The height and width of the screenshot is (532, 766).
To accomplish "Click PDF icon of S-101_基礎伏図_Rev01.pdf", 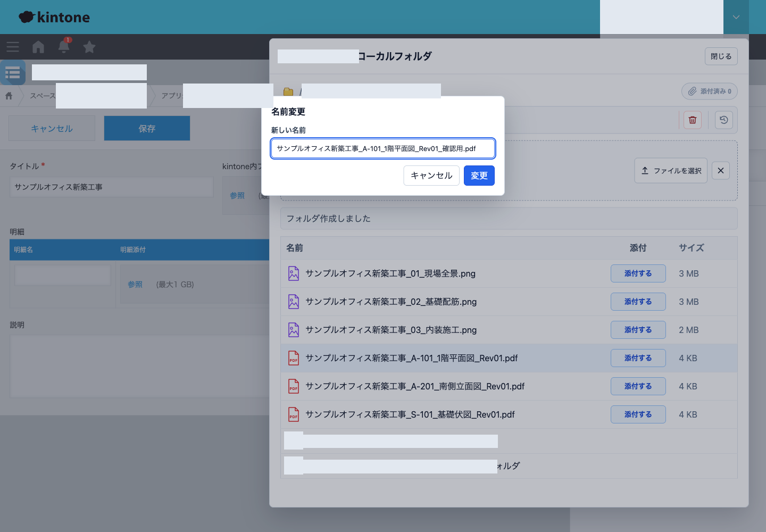I will 294,414.
